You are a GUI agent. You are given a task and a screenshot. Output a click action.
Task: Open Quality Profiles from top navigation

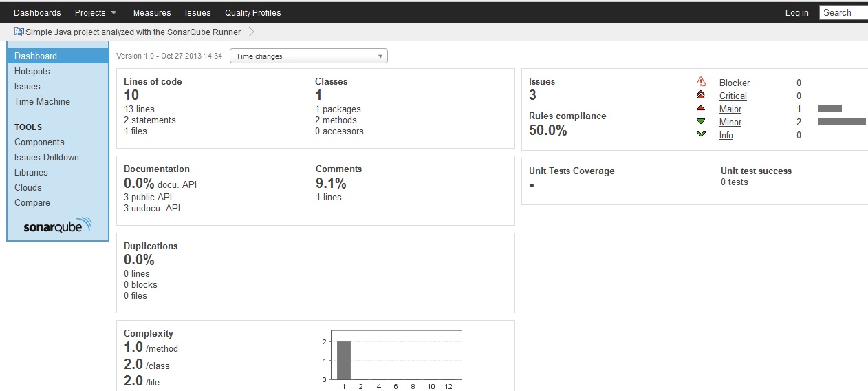click(252, 12)
